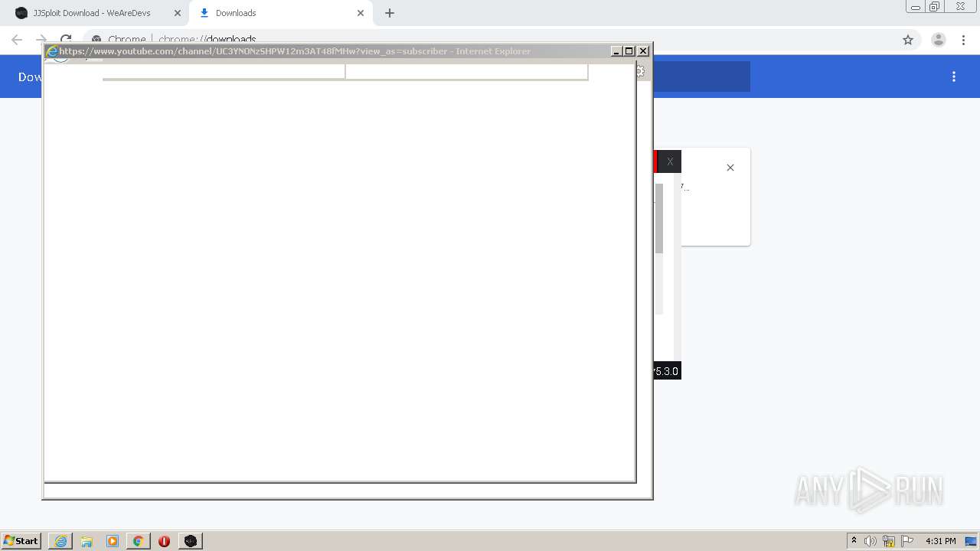This screenshot has height=551, width=980.
Task: Open the Downloads page more-actions menu
Action: 954,77
